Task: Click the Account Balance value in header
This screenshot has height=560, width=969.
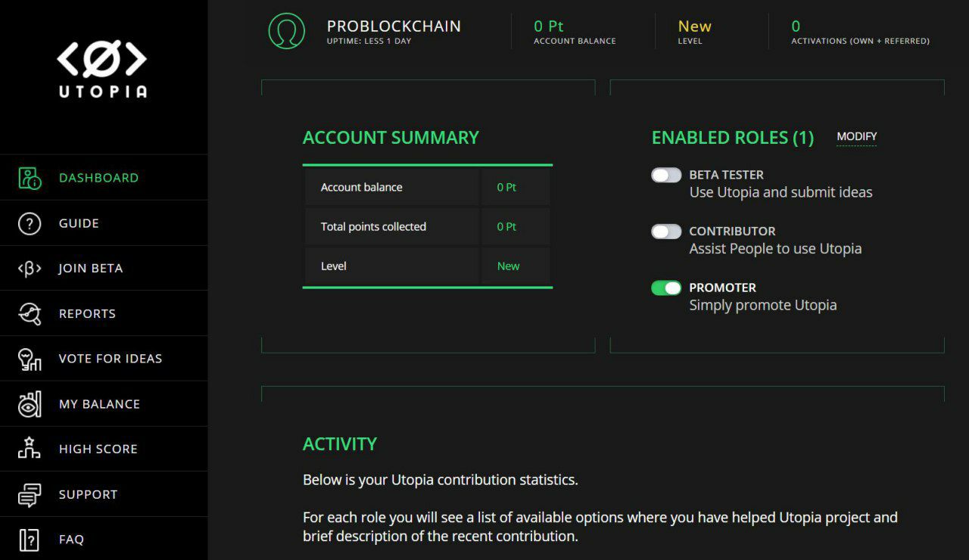Action: (549, 26)
